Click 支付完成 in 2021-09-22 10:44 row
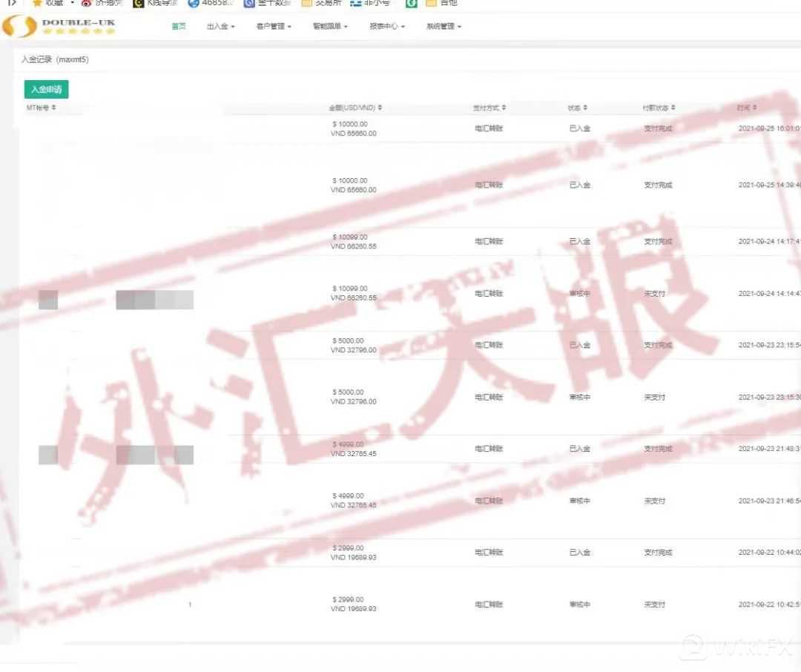 click(x=658, y=553)
